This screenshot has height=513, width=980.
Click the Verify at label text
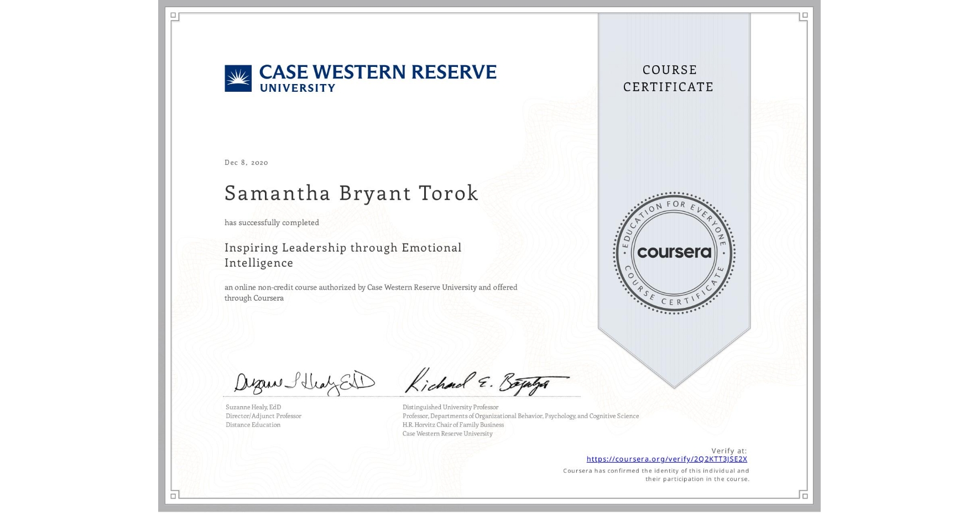(728, 450)
